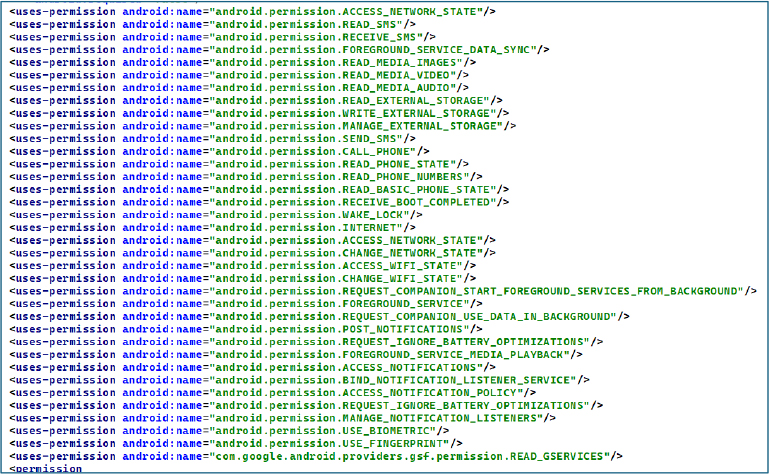Select the WRITE_EXTERNAL_STORAGE permission line

355,113
